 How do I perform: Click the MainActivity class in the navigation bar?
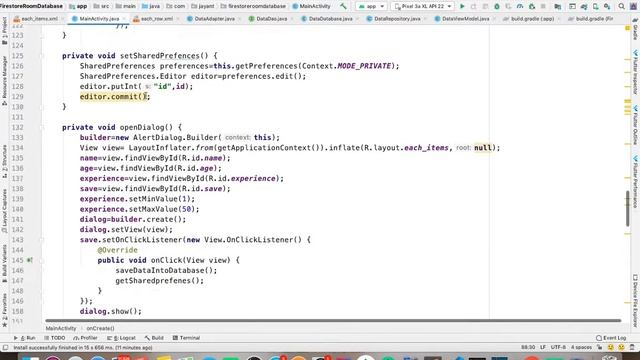pos(311,7)
